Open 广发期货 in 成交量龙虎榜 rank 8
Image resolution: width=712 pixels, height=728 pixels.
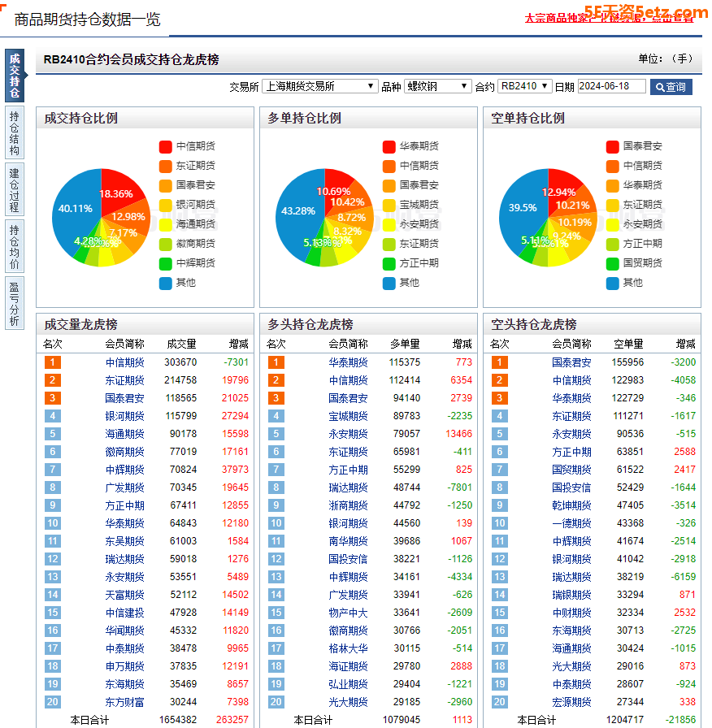[x=124, y=488]
